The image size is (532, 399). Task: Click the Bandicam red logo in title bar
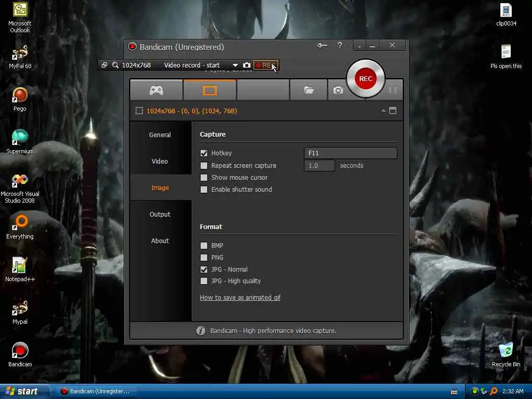[x=132, y=46]
